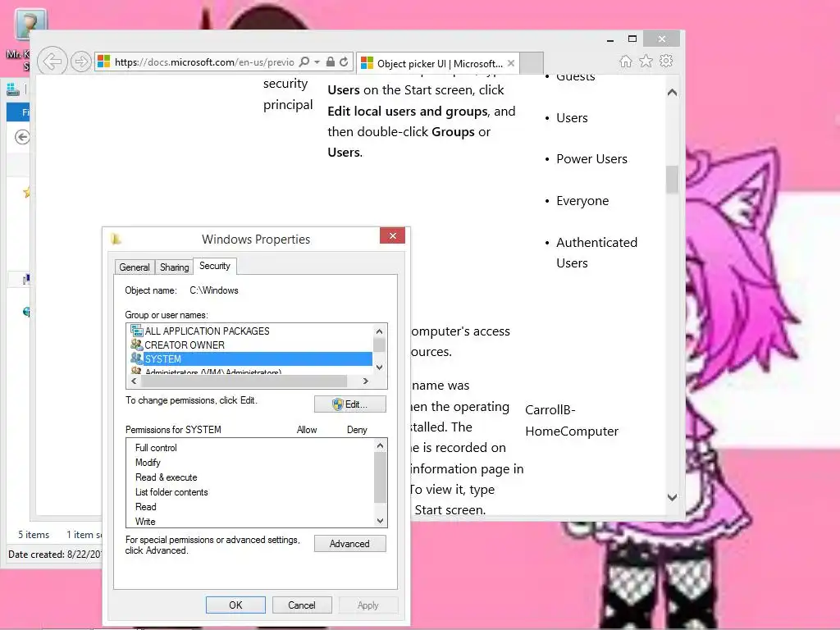Select CREATOR OWNER in group list
Viewport: 840px width, 630px height.
click(x=185, y=345)
